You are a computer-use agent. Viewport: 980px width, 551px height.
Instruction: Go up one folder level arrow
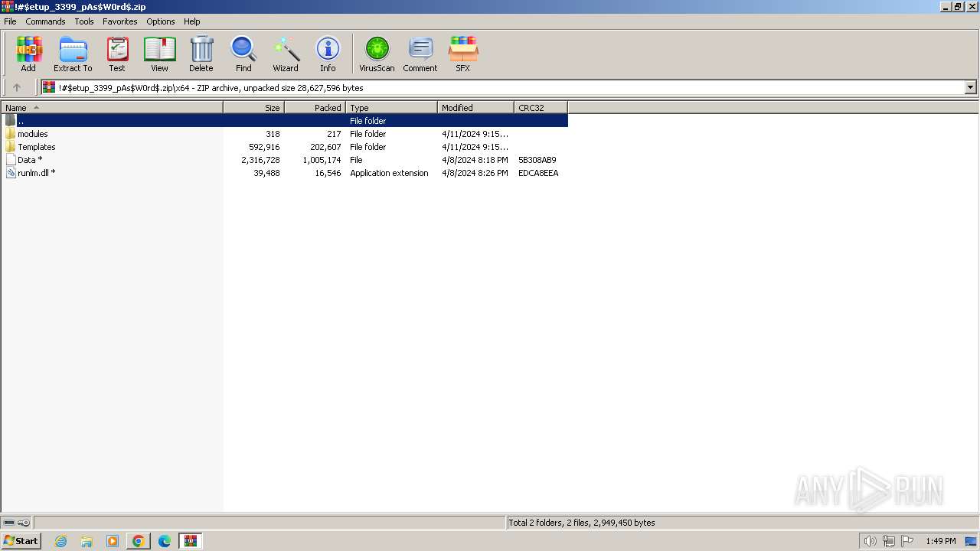17,87
